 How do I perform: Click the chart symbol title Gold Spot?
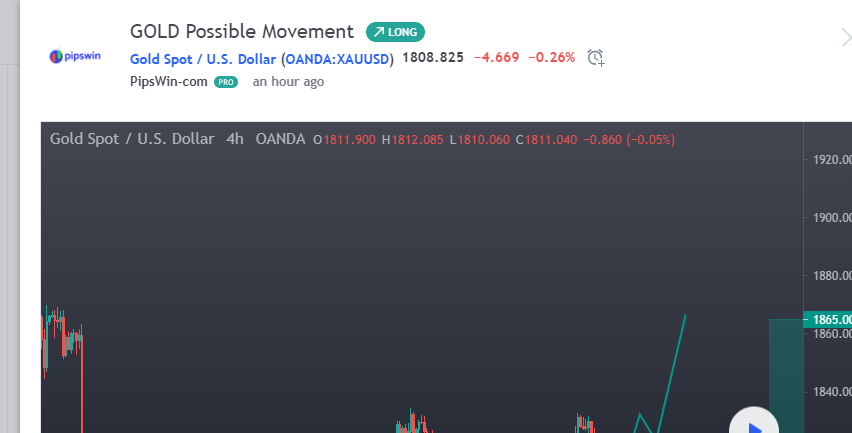point(132,139)
